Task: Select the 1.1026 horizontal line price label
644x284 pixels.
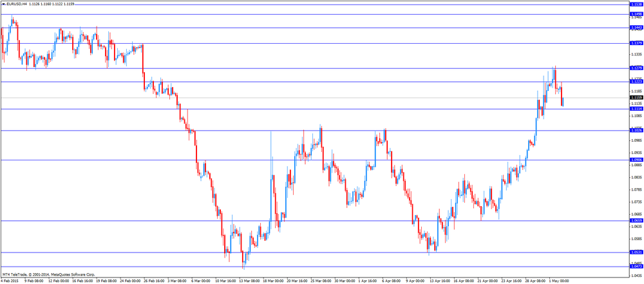Action: click(636, 130)
